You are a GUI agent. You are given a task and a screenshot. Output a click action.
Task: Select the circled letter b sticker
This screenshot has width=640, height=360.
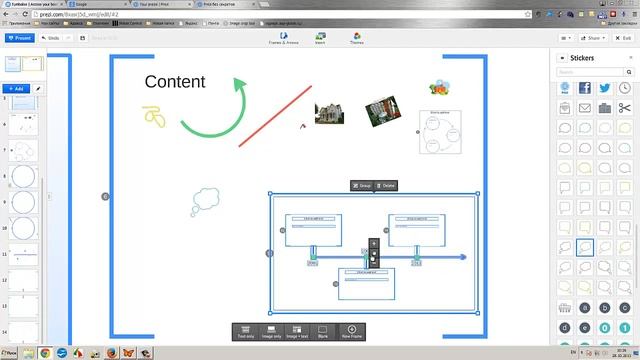(604, 308)
